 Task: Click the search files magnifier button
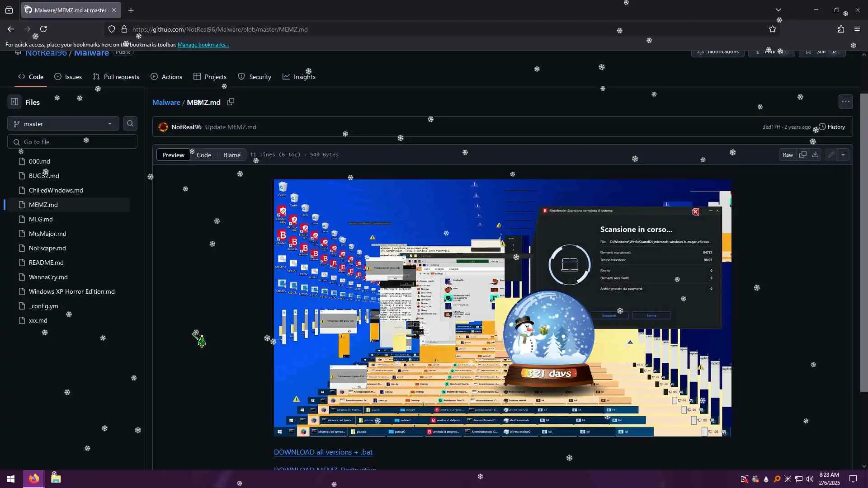[130, 123]
